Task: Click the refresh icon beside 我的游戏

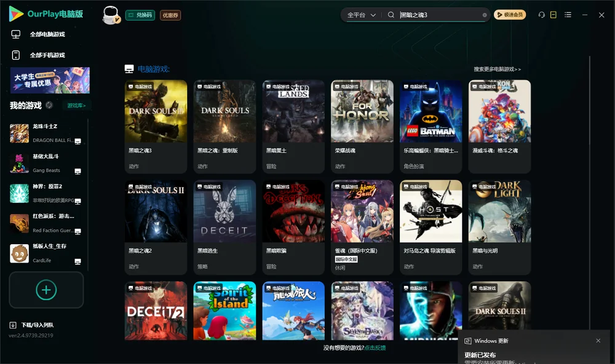Action: tap(49, 105)
